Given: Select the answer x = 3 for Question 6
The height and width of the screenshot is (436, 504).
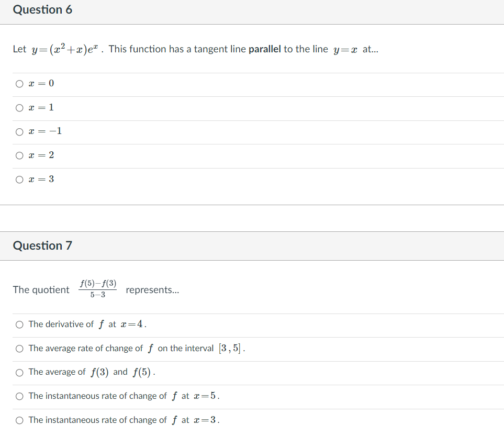Looking at the screenshot, I should 19,179.
